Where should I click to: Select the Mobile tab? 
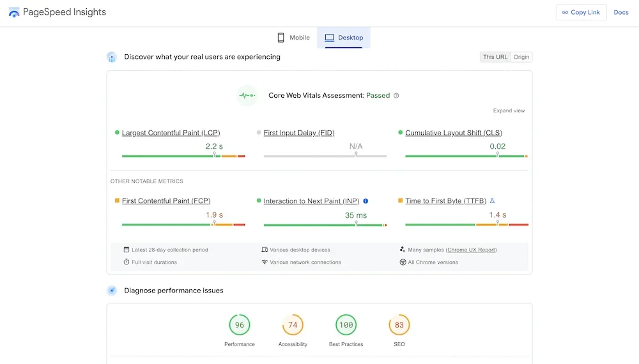pyautogui.click(x=293, y=38)
